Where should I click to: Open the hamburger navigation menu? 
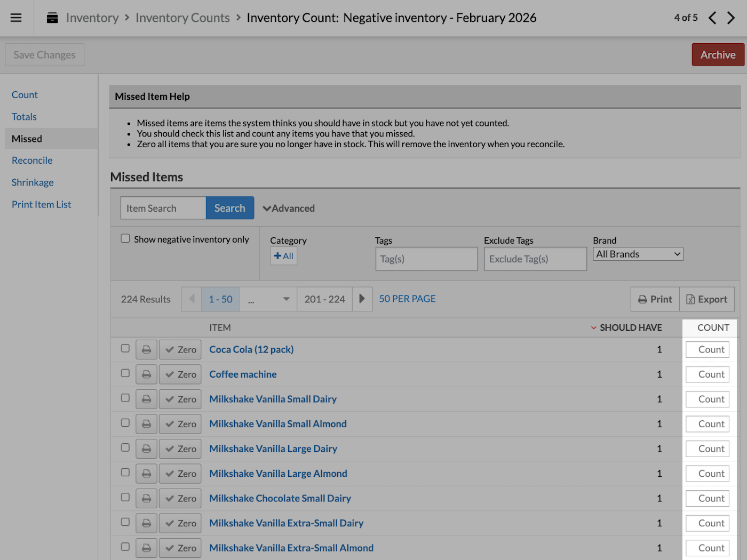[15, 18]
